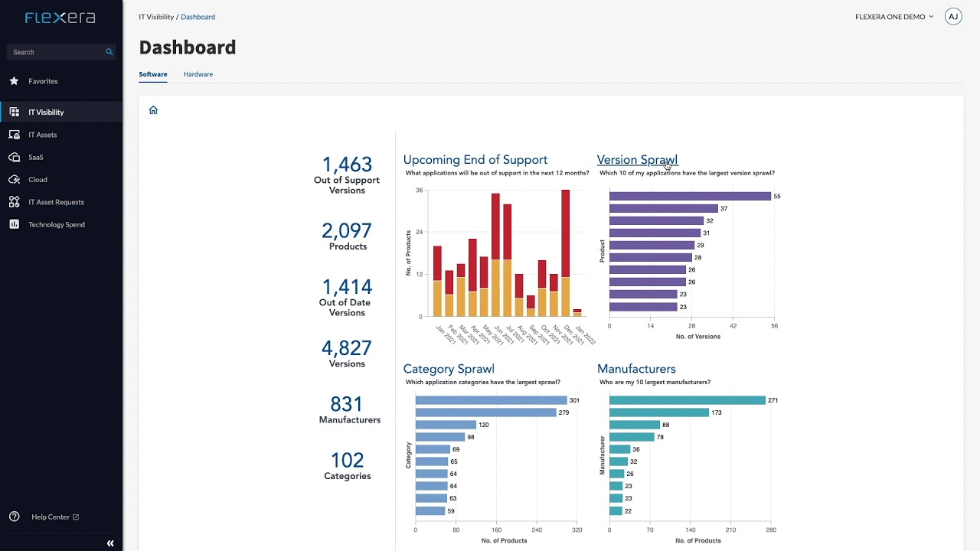Click the Manufacturers bar labeled 88

click(635, 425)
